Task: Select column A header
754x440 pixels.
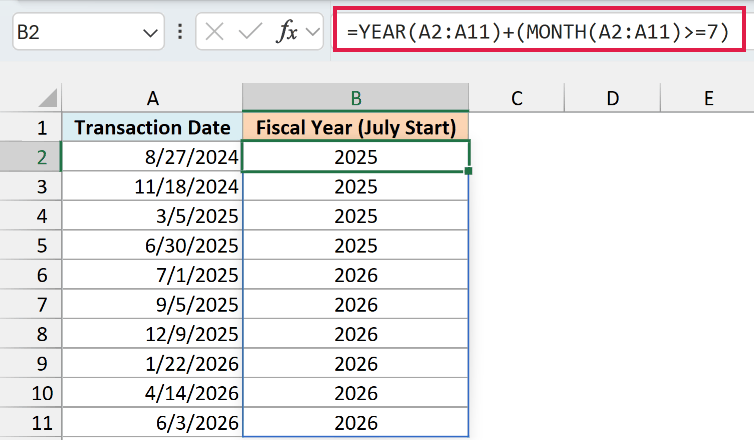Action: click(x=152, y=98)
